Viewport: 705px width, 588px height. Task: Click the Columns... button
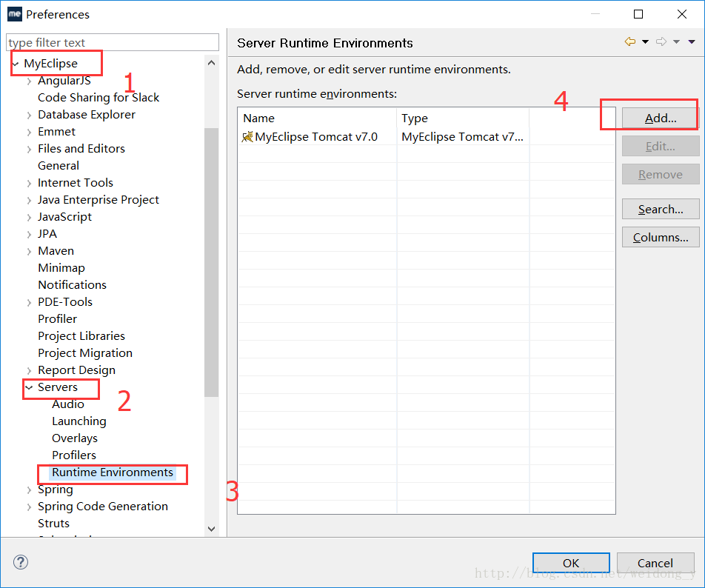661,237
